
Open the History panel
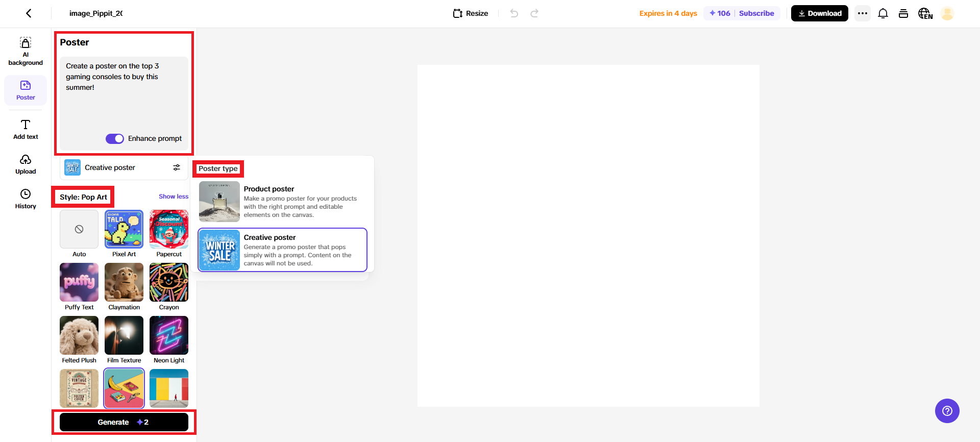(x=26, y=199)
